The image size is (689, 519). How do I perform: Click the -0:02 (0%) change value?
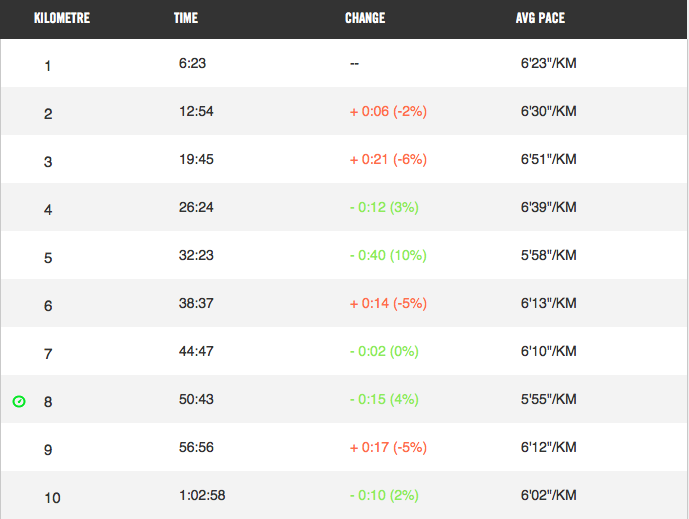pos(384,352)
